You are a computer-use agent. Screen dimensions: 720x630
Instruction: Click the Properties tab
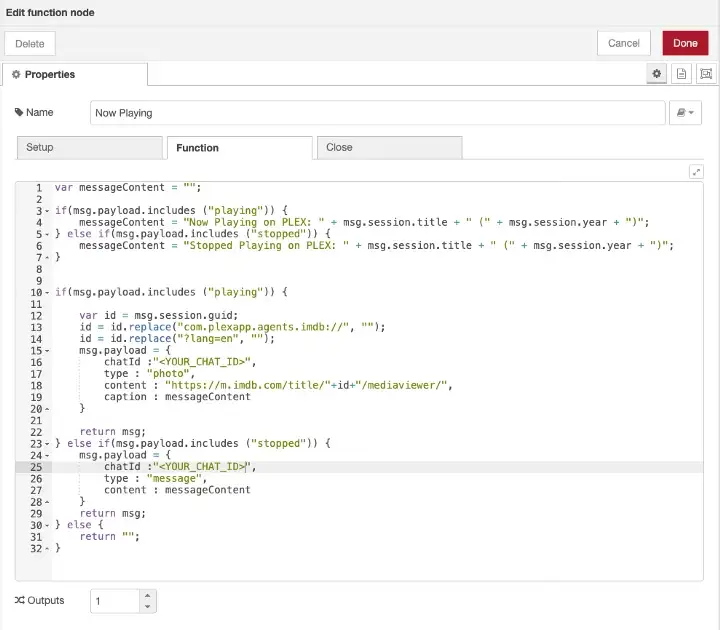75,74
